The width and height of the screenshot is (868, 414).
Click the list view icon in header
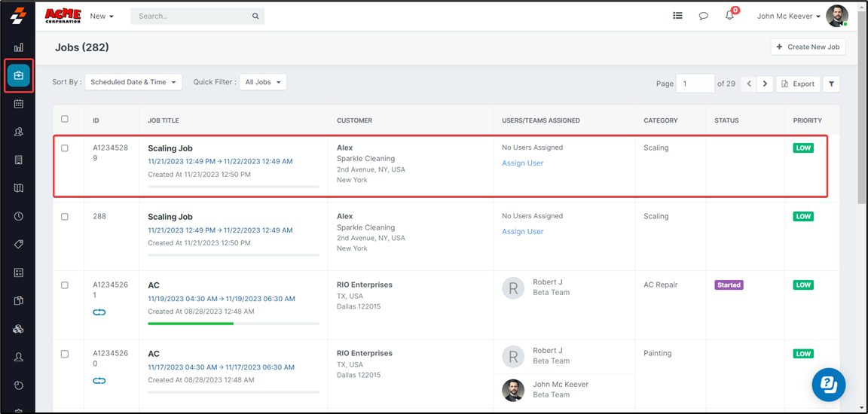pyautogui.click(x=677, y=16)
